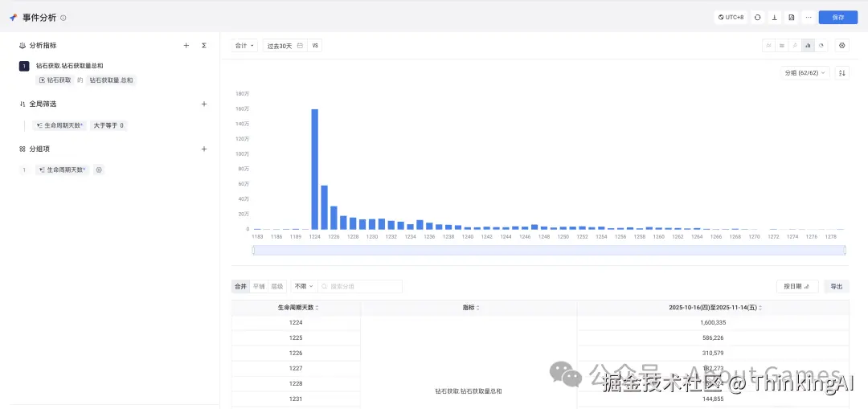The height and width of the screenshot is (409, 868).
Task: Open the 不限 filter dropdown
Action: coord(303,286)
